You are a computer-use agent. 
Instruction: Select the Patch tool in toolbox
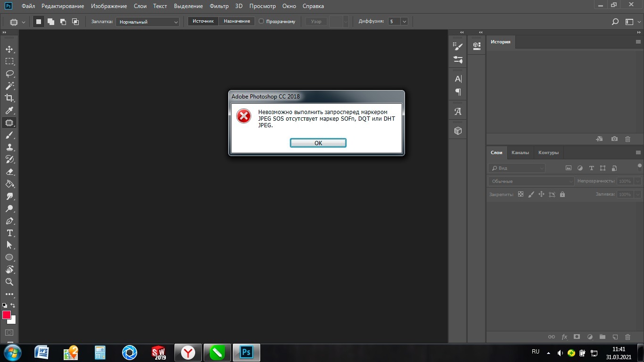[x=9, y=123]
